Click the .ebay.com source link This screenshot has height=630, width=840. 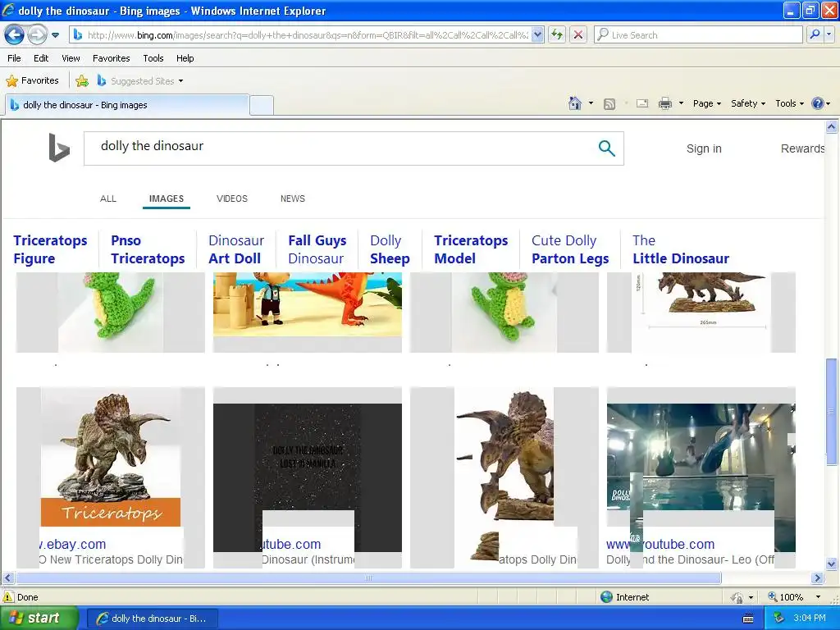coord(72,545)
